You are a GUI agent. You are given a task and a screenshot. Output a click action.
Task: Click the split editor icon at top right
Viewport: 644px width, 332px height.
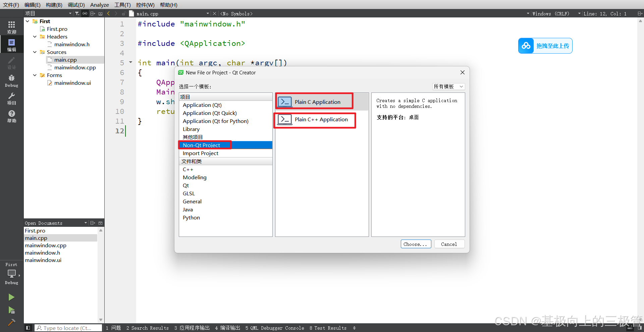640,13
